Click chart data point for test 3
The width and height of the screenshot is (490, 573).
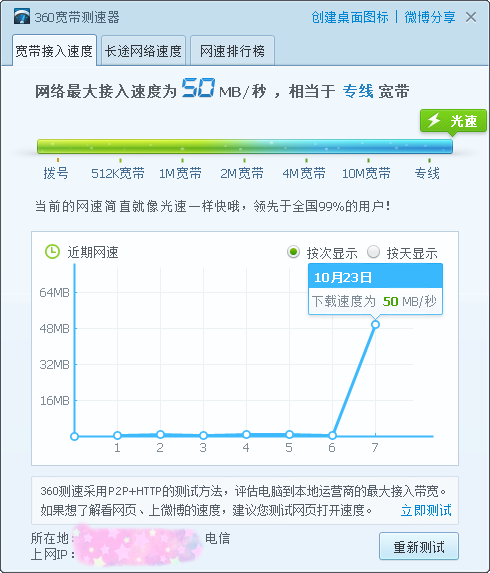(x=204, y=435)
